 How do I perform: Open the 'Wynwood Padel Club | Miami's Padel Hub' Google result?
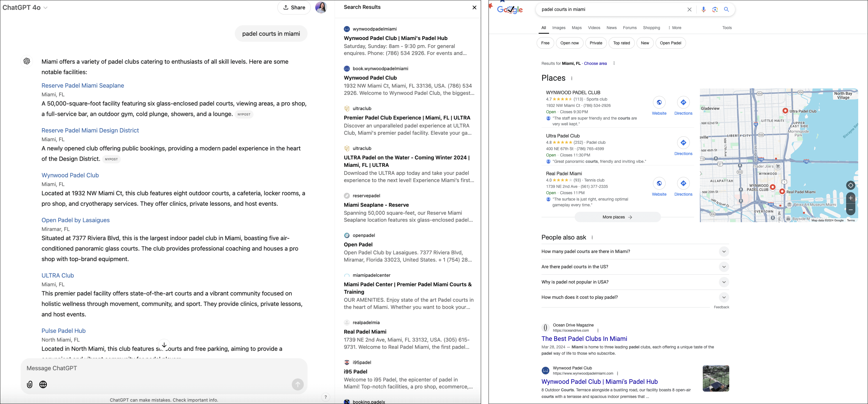click(599, 382)
